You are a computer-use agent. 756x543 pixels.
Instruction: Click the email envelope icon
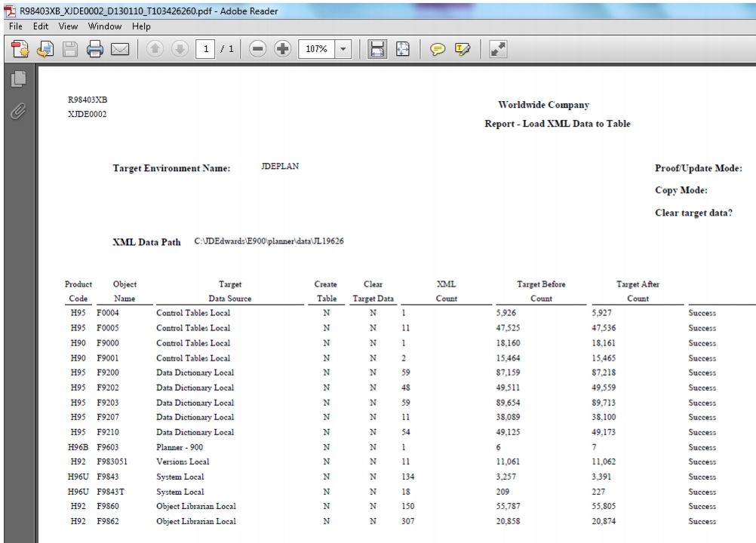coord(120,49)
